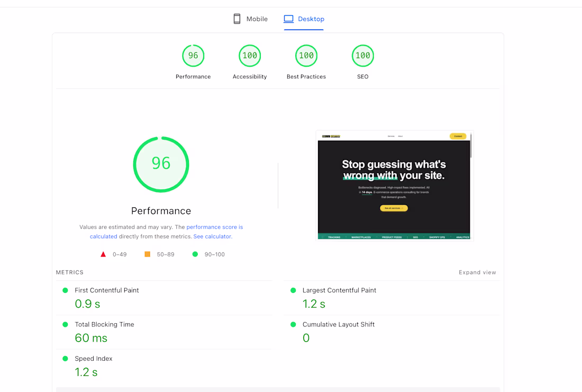Open the Performance score gauge at top

(193, 56)
